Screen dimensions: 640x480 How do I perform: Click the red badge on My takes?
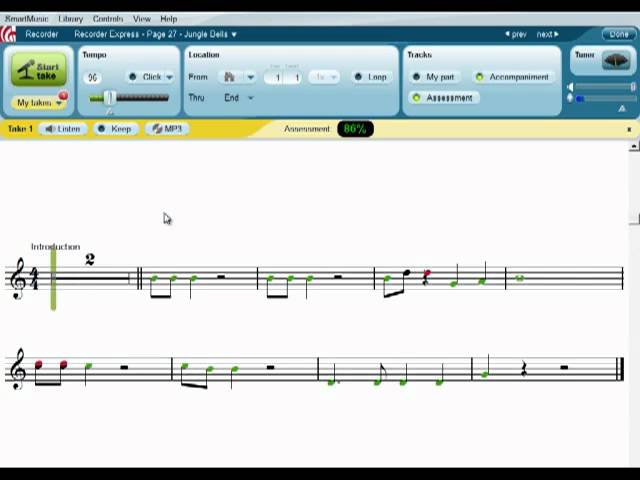pos(63,96)
